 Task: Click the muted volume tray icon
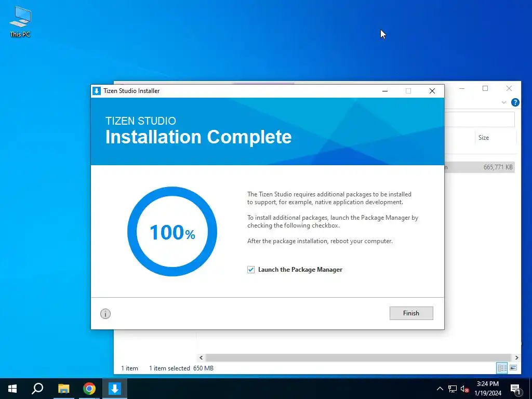[x=464, y=389]
